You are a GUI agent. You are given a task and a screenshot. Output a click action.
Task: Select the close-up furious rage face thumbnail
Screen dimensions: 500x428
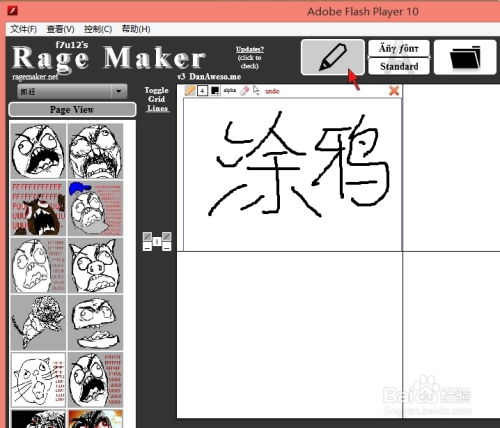coord(95,151)
